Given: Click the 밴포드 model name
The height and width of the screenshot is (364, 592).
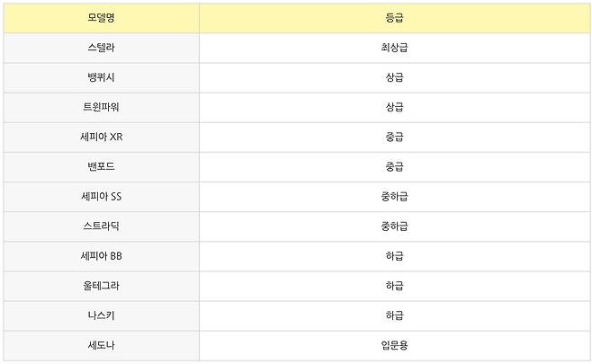Looking at the screenshot, I should [x=101, y=166].
